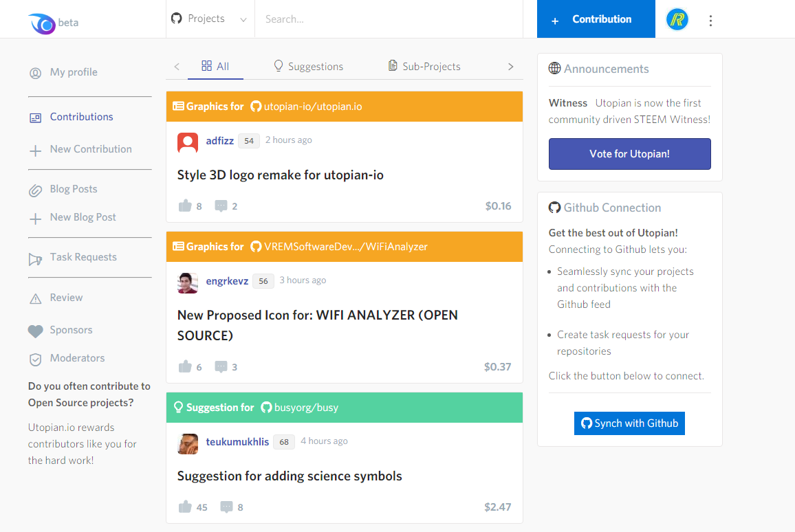Open the three-dot more options menu
795x532 pixels.
click(710, 20)
